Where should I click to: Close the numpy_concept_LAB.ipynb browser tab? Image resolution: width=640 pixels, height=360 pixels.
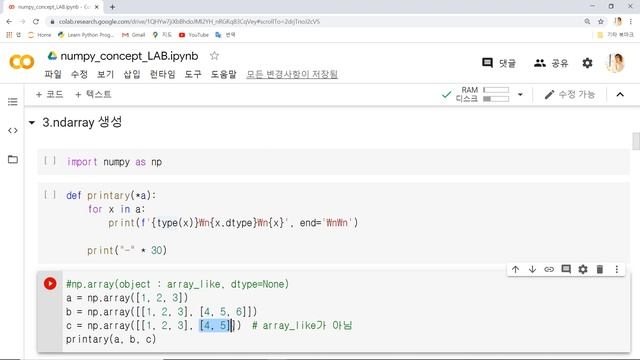(x=97, y=7)
